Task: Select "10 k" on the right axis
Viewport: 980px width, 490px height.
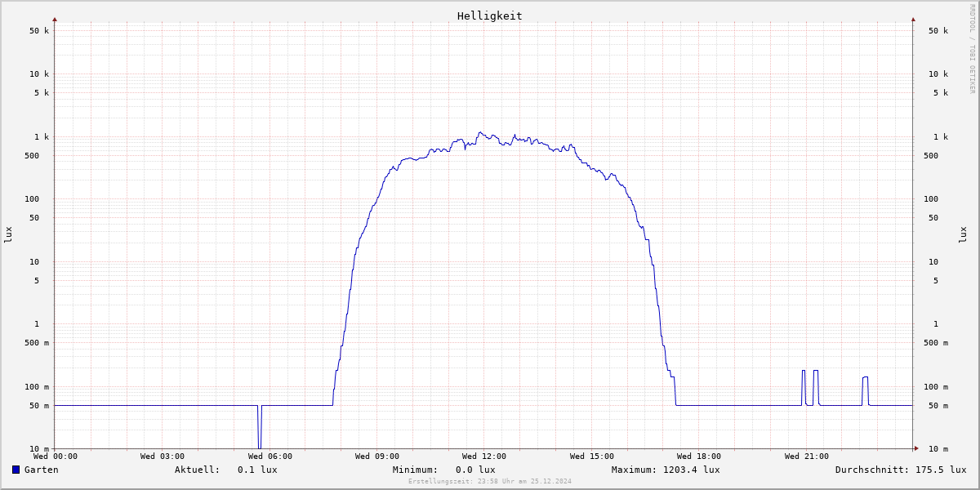Action: coord(938,74)
